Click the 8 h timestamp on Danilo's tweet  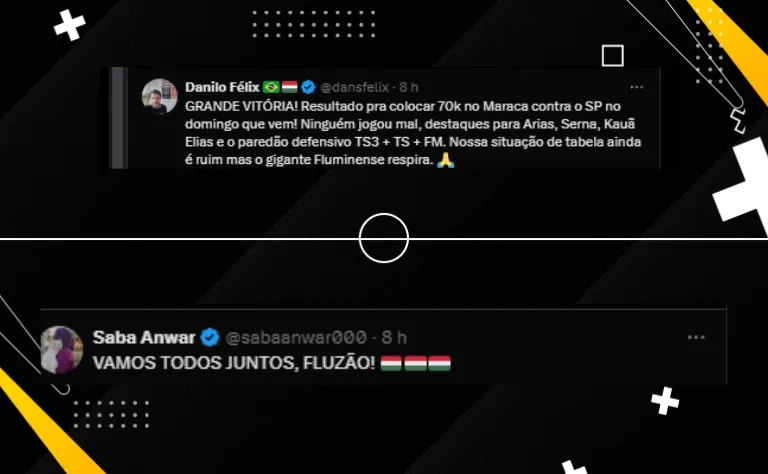(x=408, y=87)
